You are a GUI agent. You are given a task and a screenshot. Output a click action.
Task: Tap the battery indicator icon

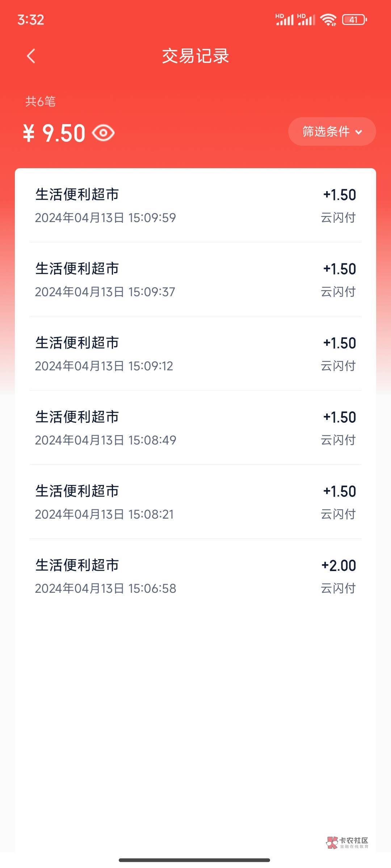[x=354, y=20]
